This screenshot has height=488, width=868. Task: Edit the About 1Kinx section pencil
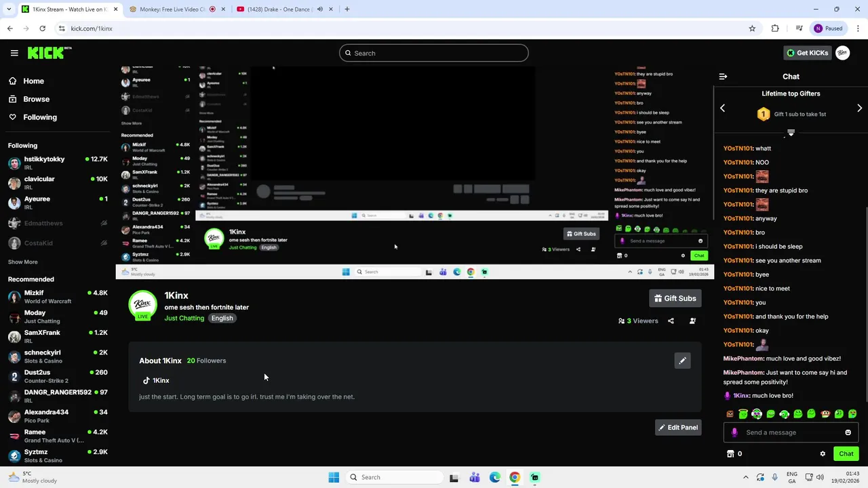point(682,361)
